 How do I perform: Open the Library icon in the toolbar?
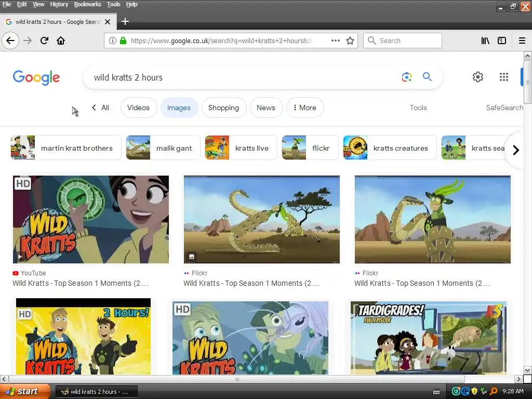point(485,41)
